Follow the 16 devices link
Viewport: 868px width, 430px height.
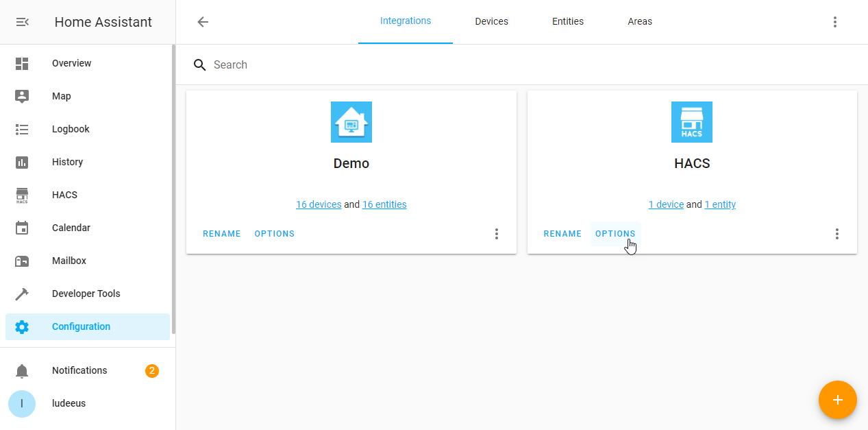click(x=319, y=204)
